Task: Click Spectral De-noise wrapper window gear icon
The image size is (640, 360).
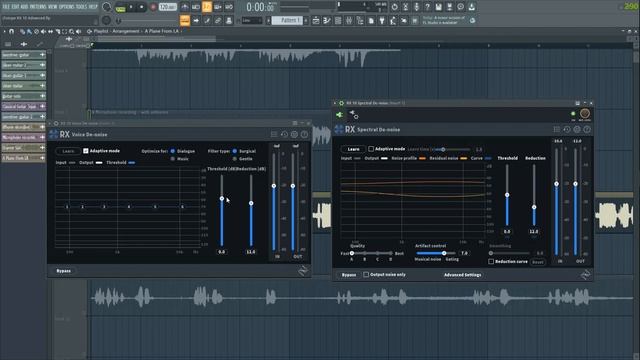Action: [x=341, y=103]
